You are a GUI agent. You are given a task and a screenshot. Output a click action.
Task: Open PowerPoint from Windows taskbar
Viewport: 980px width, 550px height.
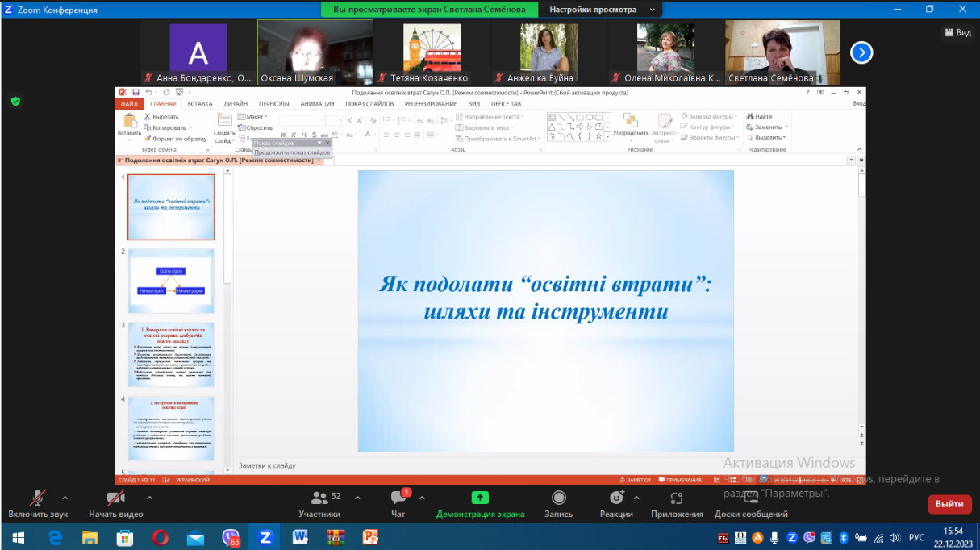(370, 537)
